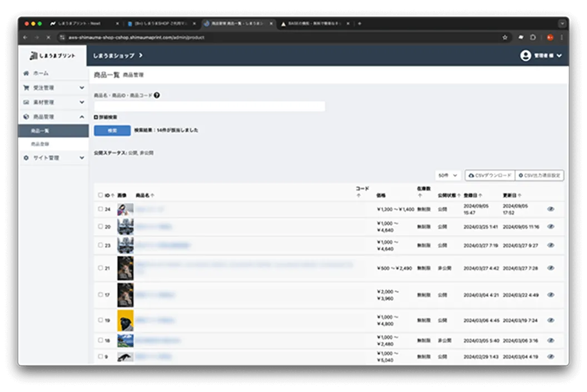Click the eye icon for product ID 24
587x392 pixels.
tap(551, 209)
